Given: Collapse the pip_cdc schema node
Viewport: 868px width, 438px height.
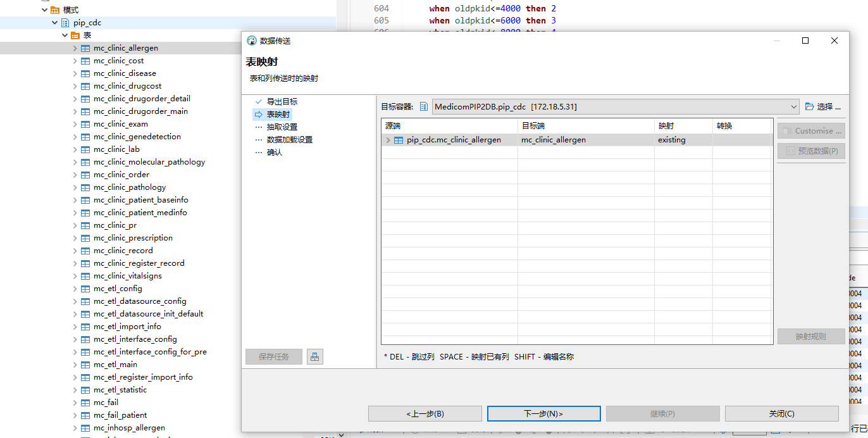Looking at the screenshot, I should (55, 23).
